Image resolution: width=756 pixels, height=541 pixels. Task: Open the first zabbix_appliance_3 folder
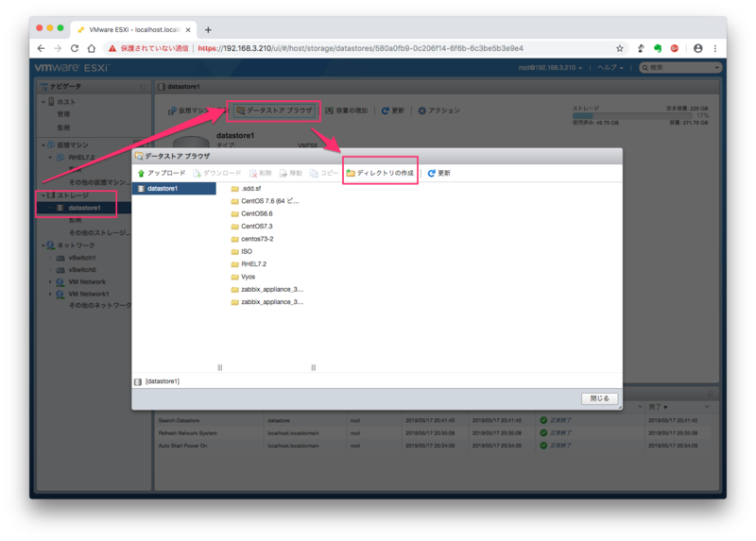[x=267, y=289]
